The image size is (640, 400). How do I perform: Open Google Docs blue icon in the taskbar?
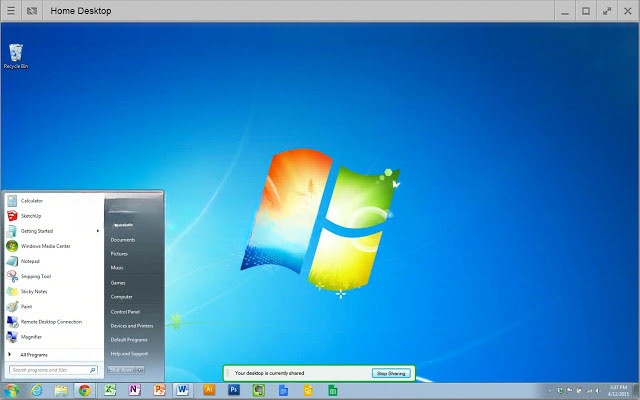pyautogui.click(x=283, y=390)
